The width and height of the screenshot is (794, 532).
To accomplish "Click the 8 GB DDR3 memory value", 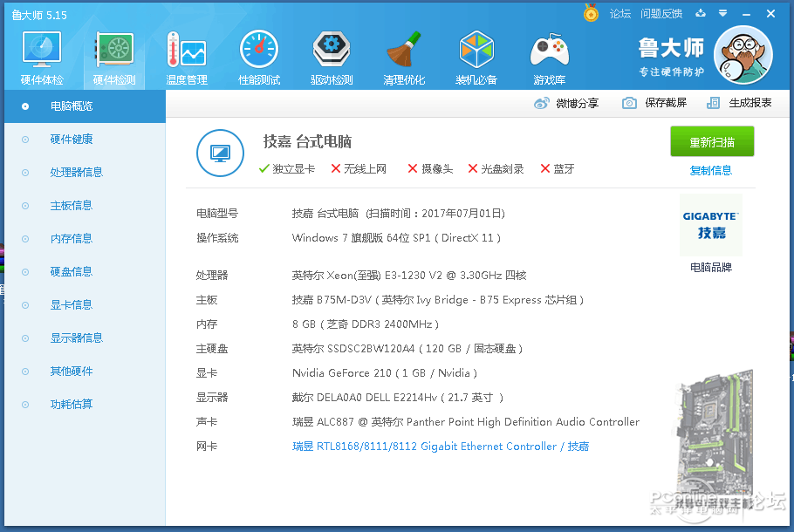I will click(366, 324).
